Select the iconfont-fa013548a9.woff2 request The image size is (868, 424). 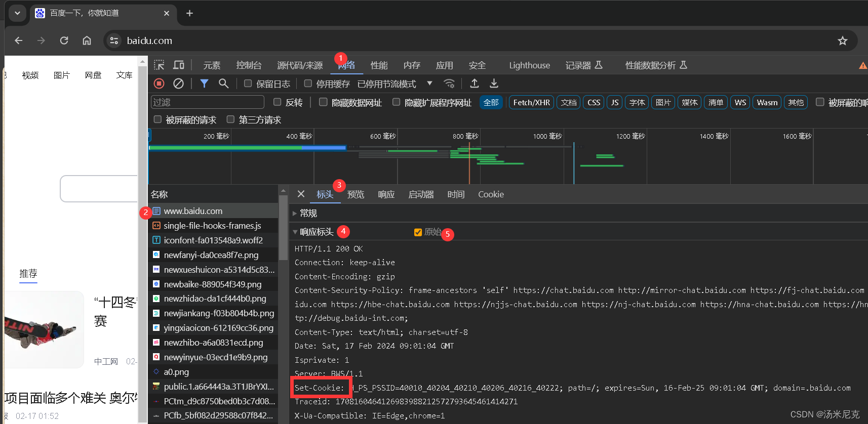click(x=213, y=240)
